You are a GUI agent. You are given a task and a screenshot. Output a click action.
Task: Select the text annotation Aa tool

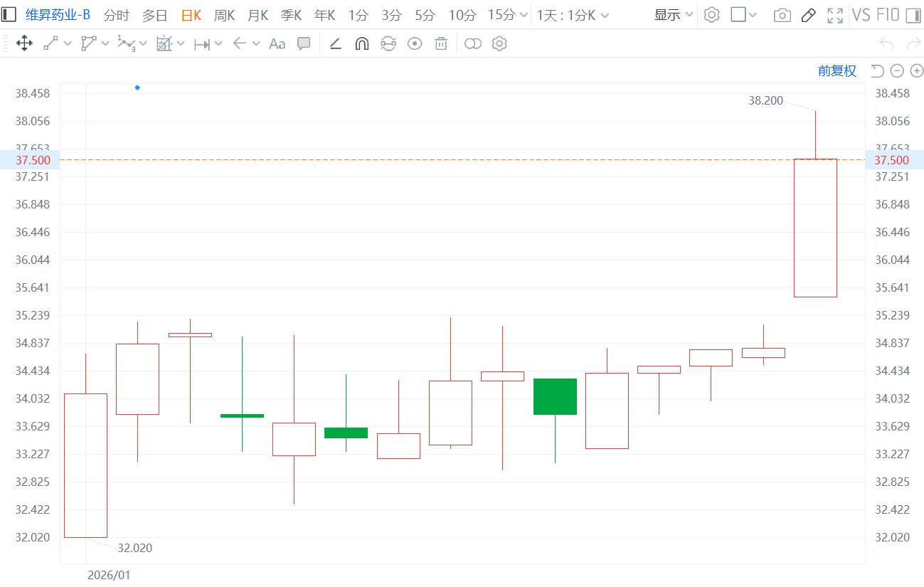tap(277, 44)
